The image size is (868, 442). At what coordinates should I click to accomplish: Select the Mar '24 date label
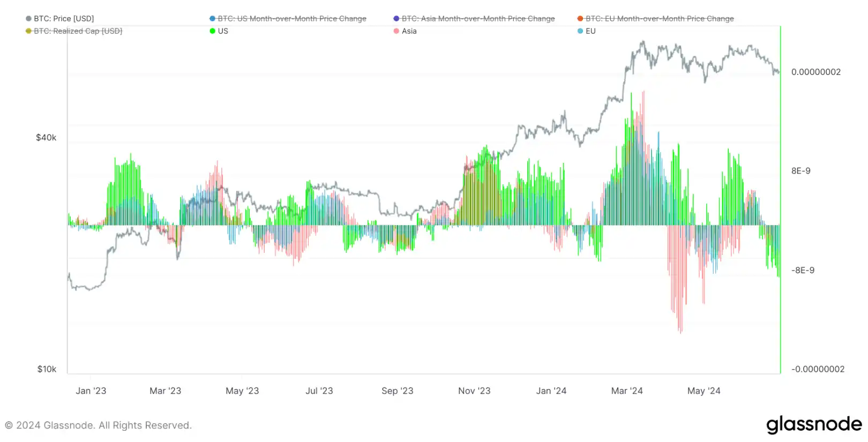point(627,391)
